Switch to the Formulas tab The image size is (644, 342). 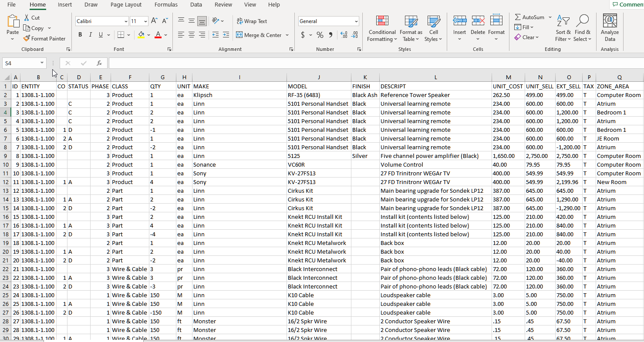click(166, 4)
